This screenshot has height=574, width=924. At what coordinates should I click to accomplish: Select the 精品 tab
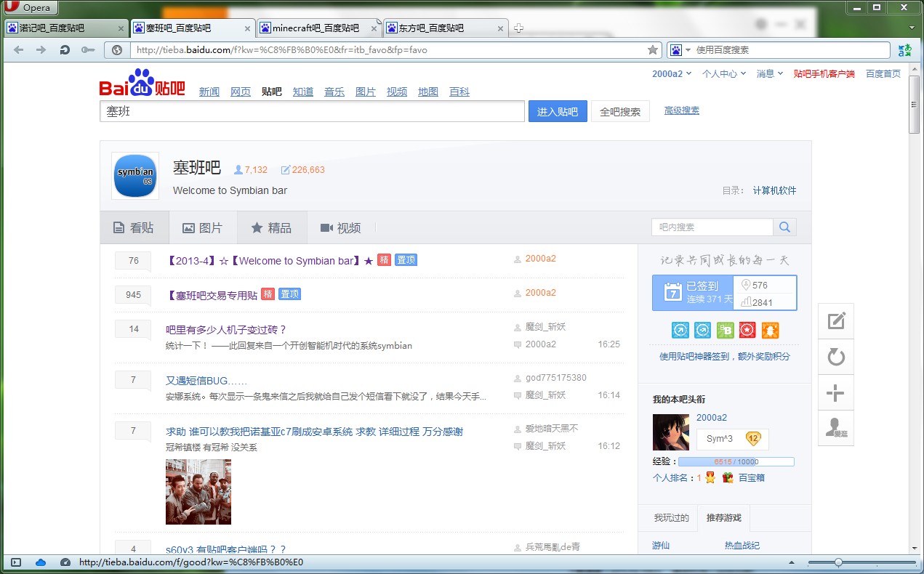(x=272, y=227)
